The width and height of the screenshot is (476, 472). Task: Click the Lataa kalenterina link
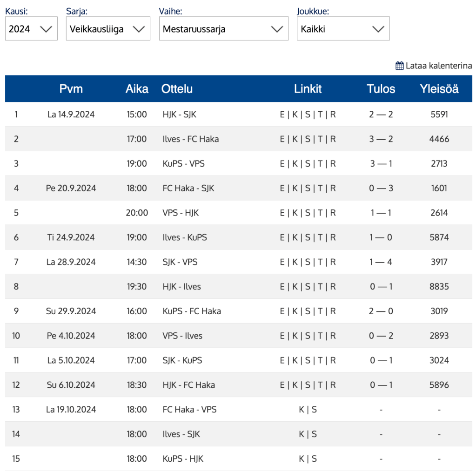click(x=438, y=66)
